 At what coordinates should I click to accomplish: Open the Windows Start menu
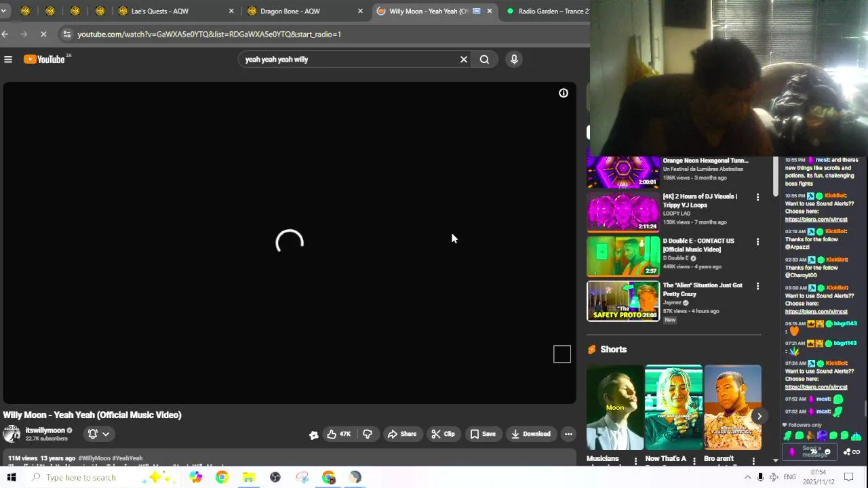point(12,477)
